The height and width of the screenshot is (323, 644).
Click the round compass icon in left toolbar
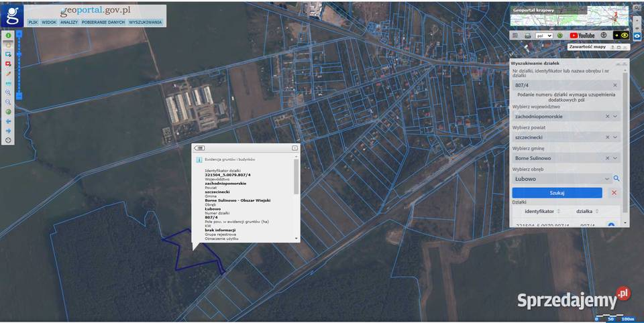click(8, 140)
